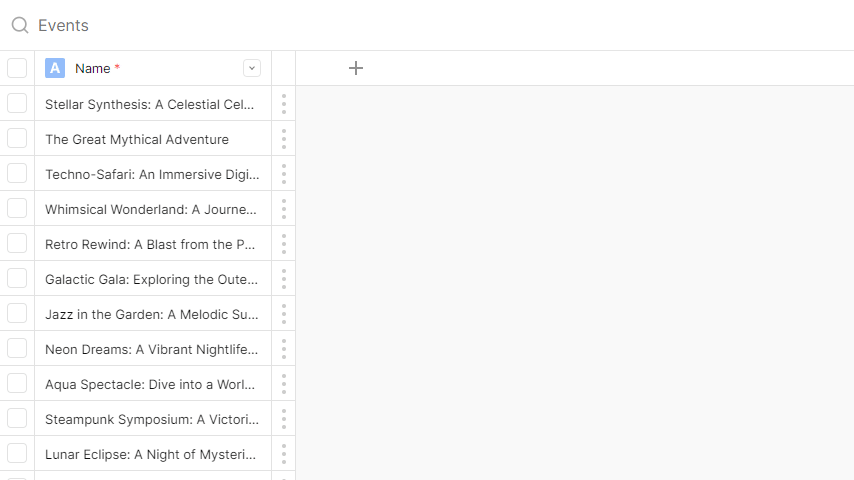Open Aqua Spectacle row three-dot menu

coord(284,384)
